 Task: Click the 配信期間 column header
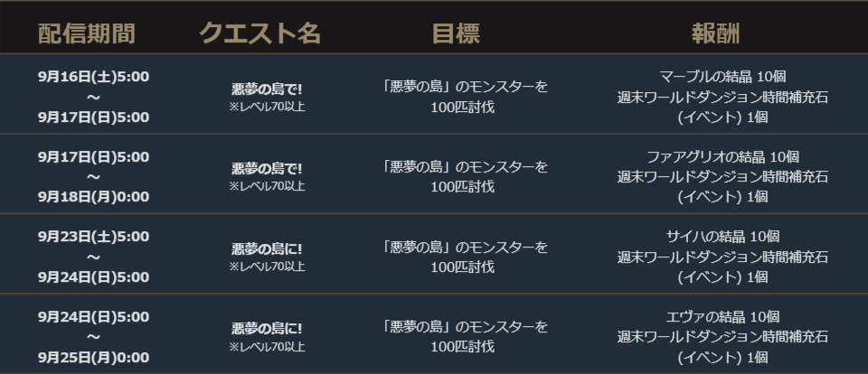pyautogui.click(x=87, y=33)
